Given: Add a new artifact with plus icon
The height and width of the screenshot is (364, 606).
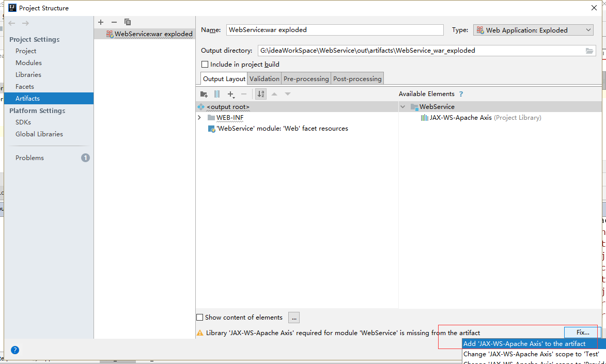Looking at the screenshot, I should pyautogui.click(x=101, y=22).
